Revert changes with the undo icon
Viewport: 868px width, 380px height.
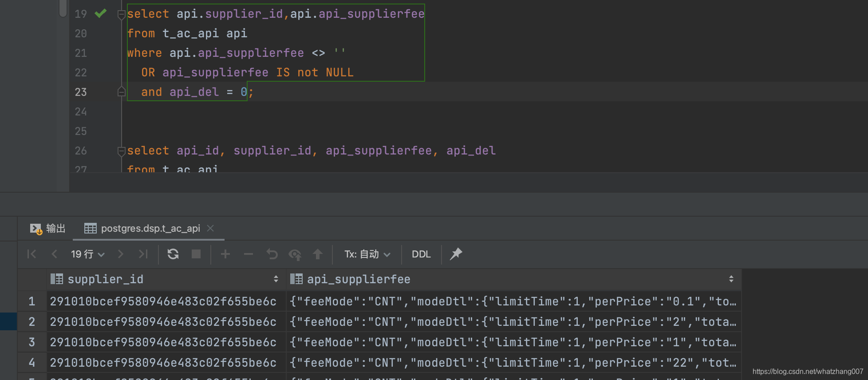tap(272, 254)
